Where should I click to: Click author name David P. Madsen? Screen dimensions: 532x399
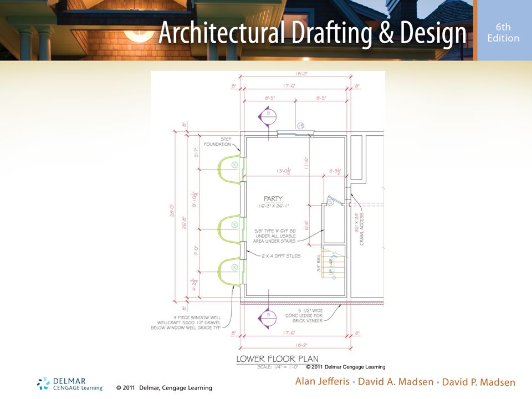478,382
